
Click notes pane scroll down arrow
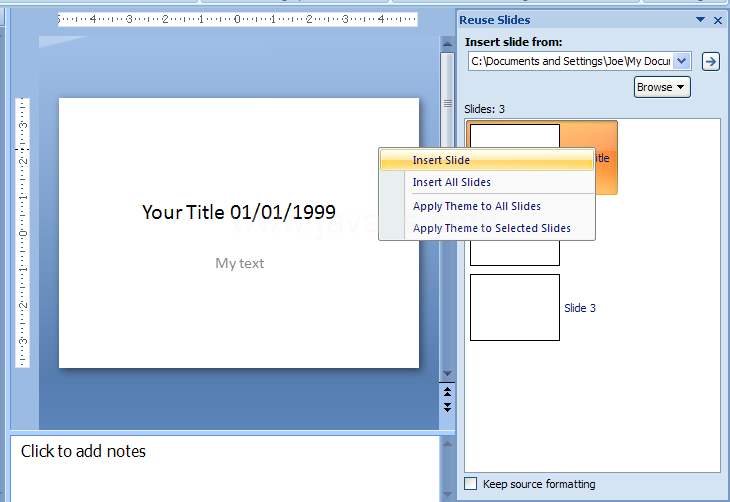click(447, 495)
